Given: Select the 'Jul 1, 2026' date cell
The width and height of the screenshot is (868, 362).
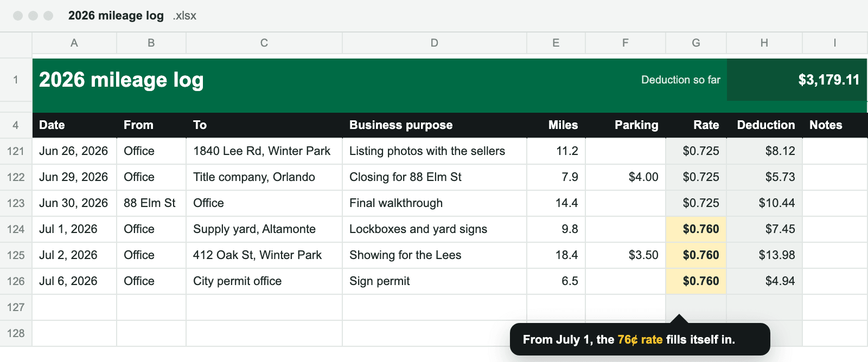Looking at the screenshot, I should pos(74,229).
